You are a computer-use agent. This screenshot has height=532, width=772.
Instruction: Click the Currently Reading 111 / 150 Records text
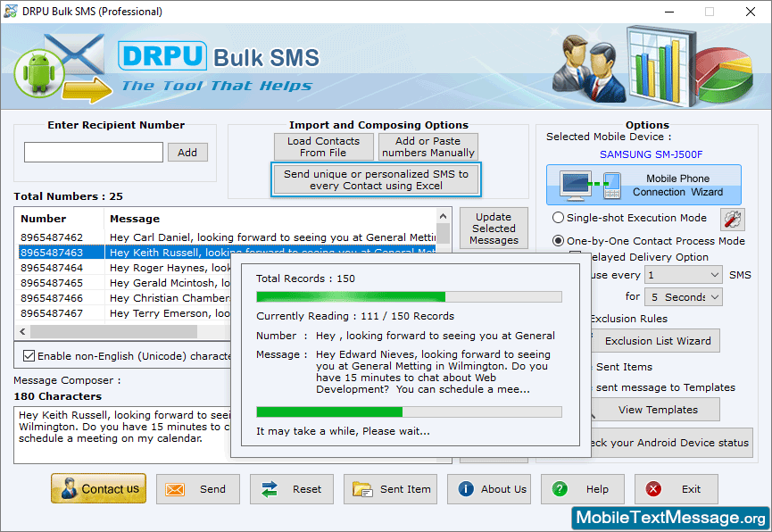tap(355, 316)
